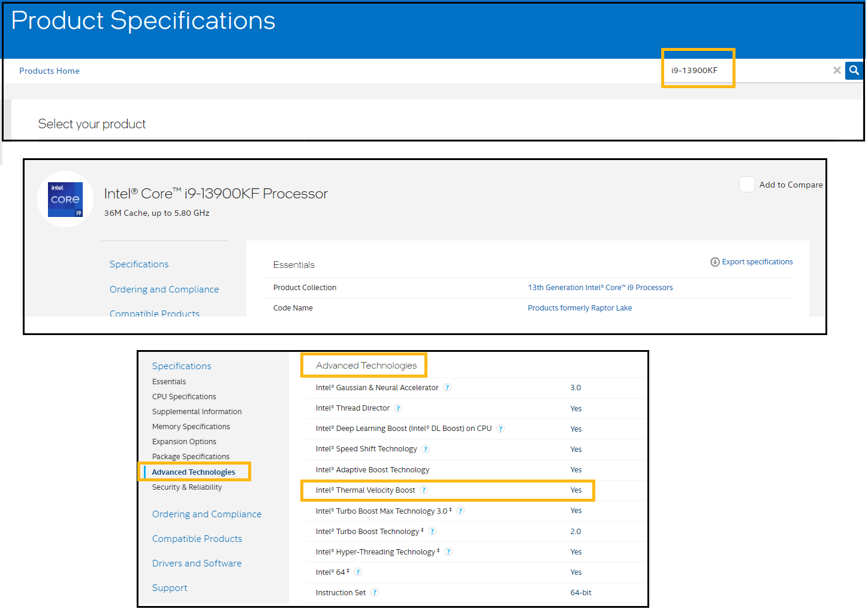The width and height of the screenshot is (868, 615).
Task: Click the Code Name row label
Action: pos(293,308)
